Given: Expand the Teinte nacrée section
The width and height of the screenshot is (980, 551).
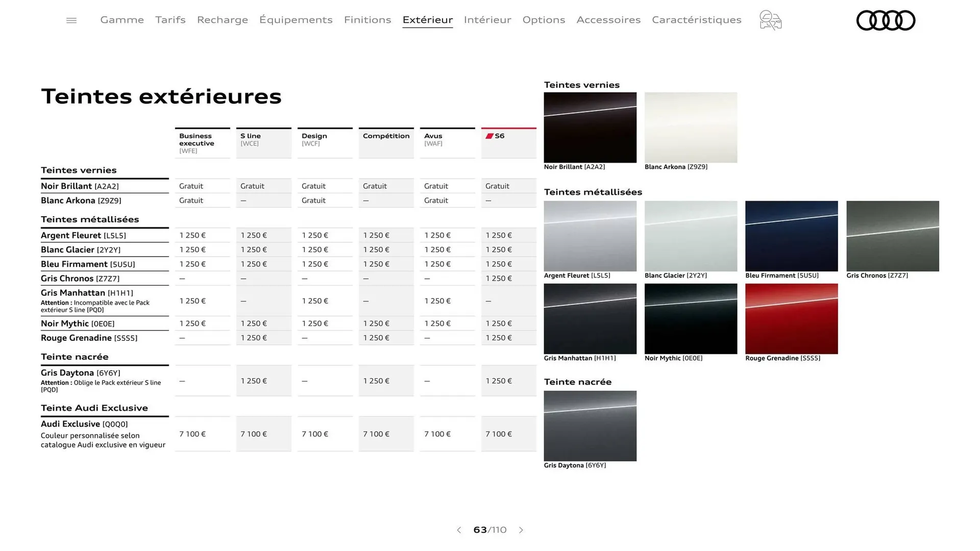Looking at the screenshot, I should (x=75, y=357).
